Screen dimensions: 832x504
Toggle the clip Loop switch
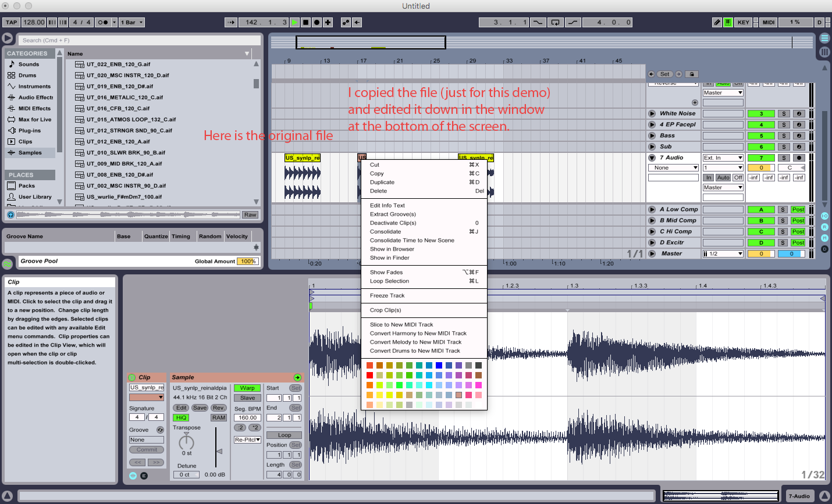click(284, 435)
